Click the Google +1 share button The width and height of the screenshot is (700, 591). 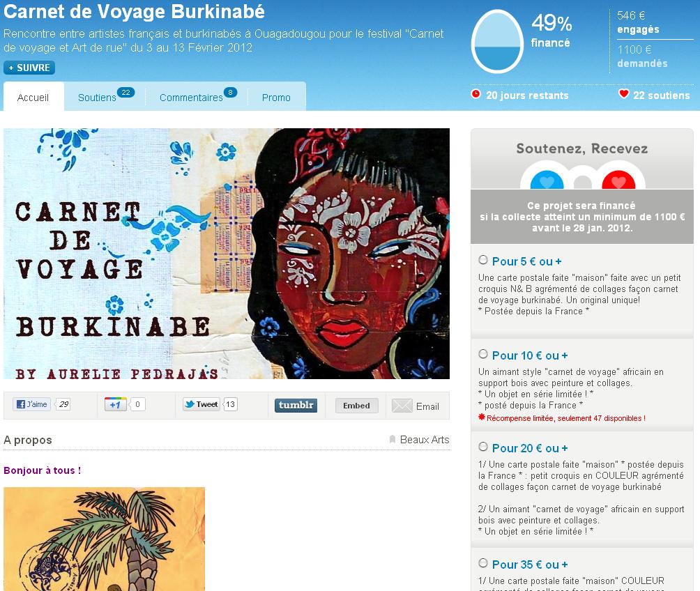[115, 404]
